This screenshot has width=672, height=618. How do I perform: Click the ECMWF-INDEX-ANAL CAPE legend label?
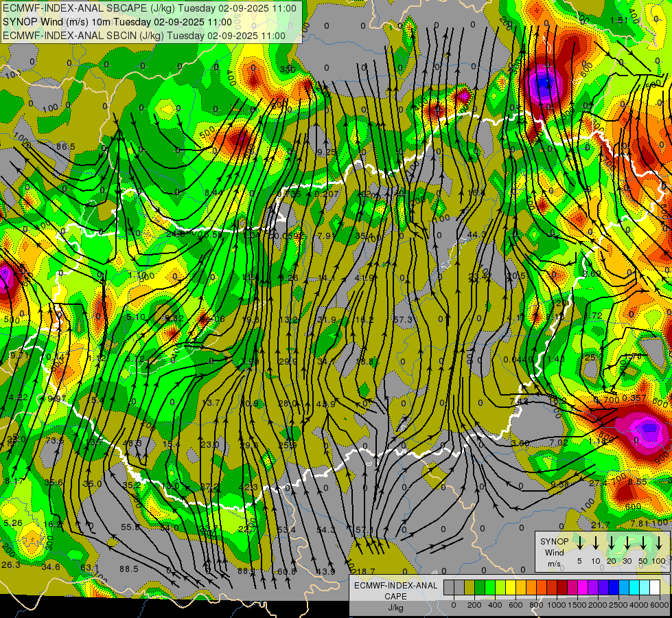[395, 591]
